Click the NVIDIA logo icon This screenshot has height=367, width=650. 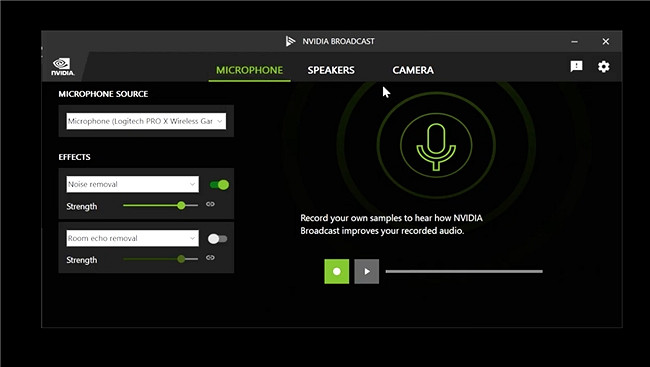pyautogui.click(x=63, y=66)
